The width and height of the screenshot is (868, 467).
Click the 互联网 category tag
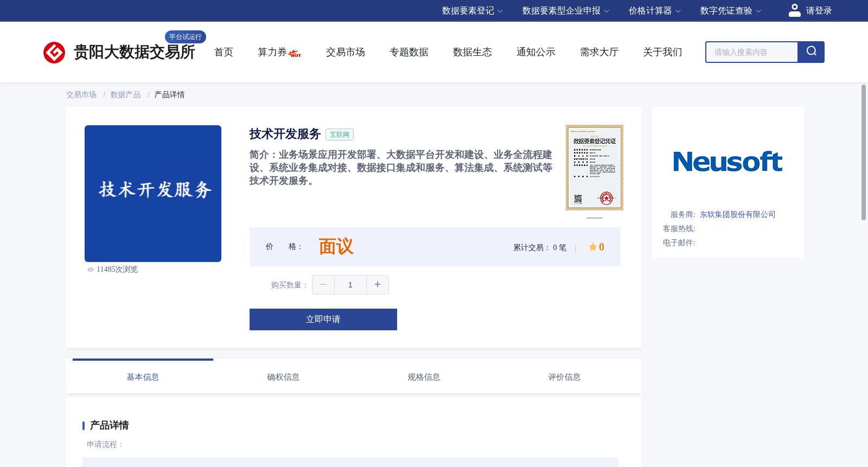[340, 135]
